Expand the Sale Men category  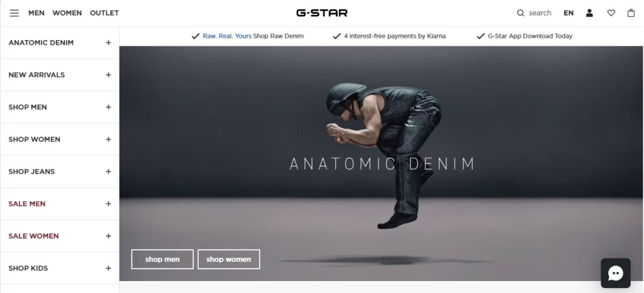(x=60, y=204)
